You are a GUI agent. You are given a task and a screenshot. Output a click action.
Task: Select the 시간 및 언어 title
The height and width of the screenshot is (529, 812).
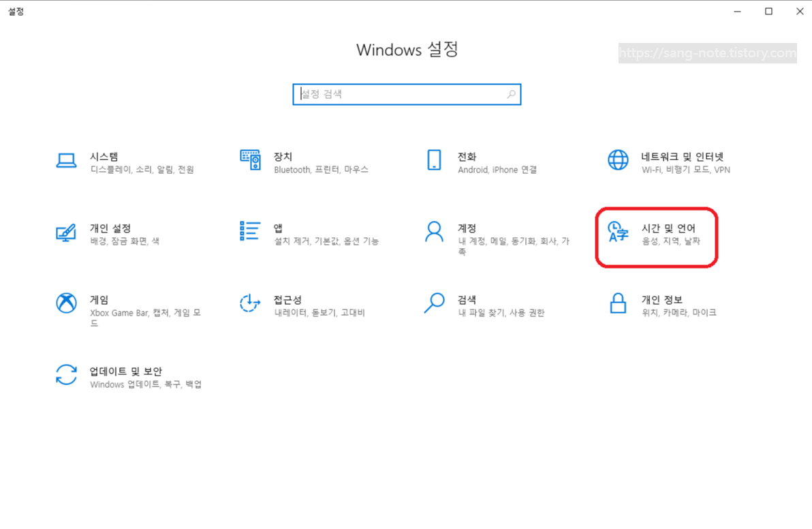click(668, 228)
